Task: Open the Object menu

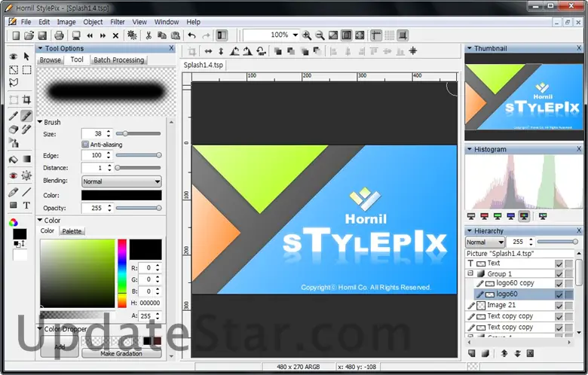Action: coord(93,22)
